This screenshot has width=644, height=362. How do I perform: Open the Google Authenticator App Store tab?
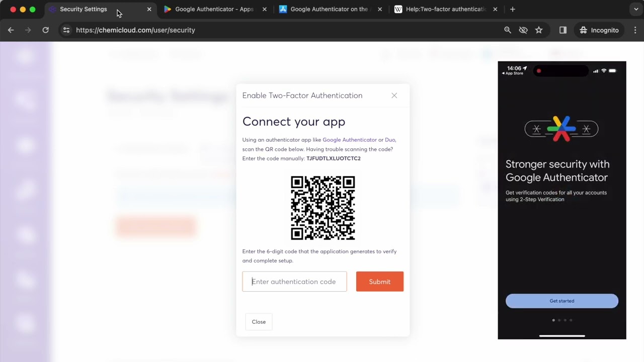coord(330,9)
